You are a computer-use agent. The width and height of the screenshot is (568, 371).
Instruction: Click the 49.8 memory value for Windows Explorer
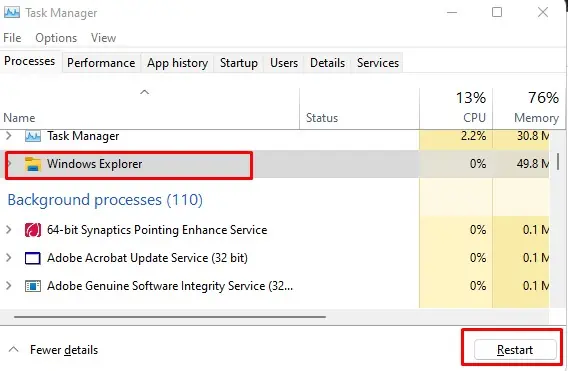533,164
